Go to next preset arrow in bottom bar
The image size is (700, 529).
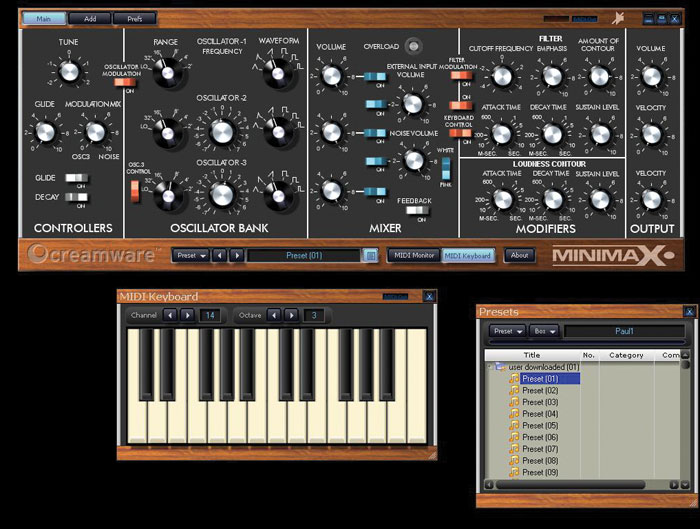click(x=237, y=255)
